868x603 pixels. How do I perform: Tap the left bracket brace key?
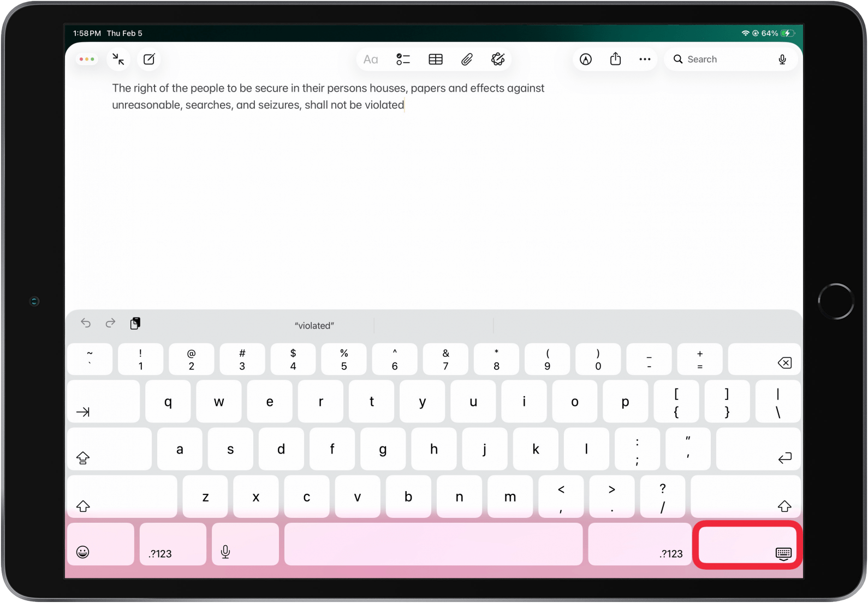[x=676, y=402]
